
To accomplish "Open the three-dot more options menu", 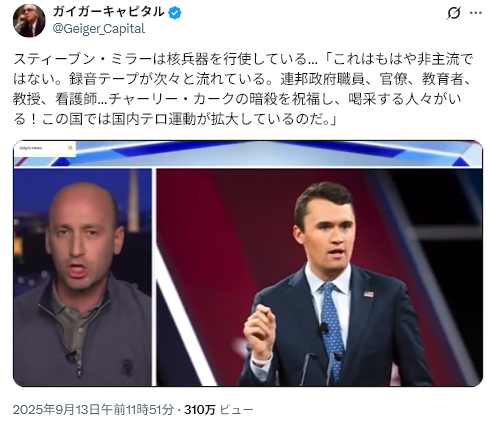I will [x=476, y=13].
